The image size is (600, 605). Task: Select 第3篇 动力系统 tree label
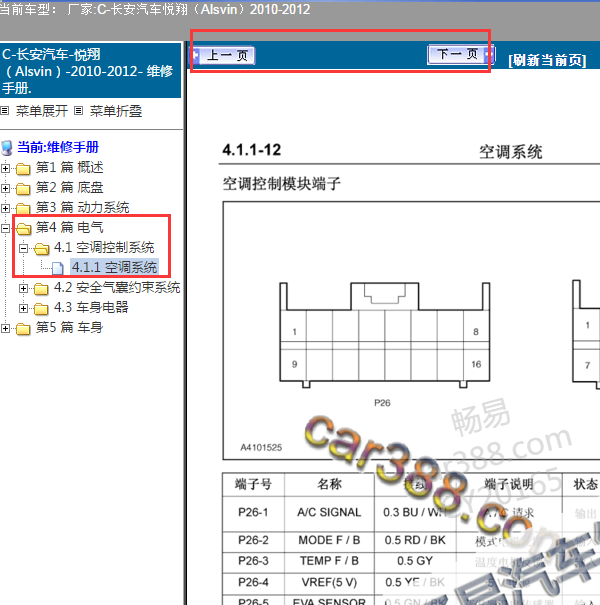point(82,208)
